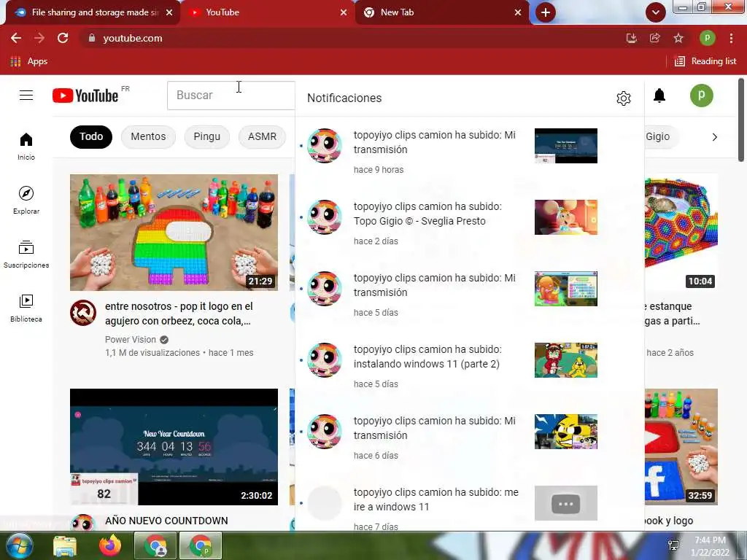This screenshot has height=560, width=747.
Task: Select the Todo filter chip
Action: coord(91,136)
